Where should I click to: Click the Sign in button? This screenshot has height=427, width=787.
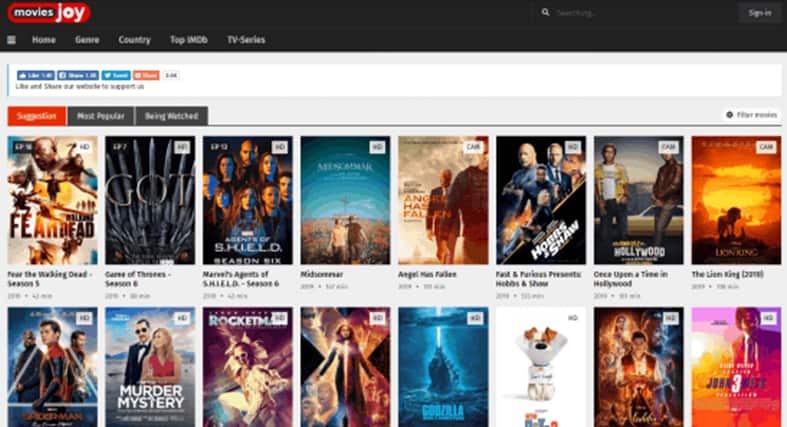pyautogui.click(x=759, y=13)
